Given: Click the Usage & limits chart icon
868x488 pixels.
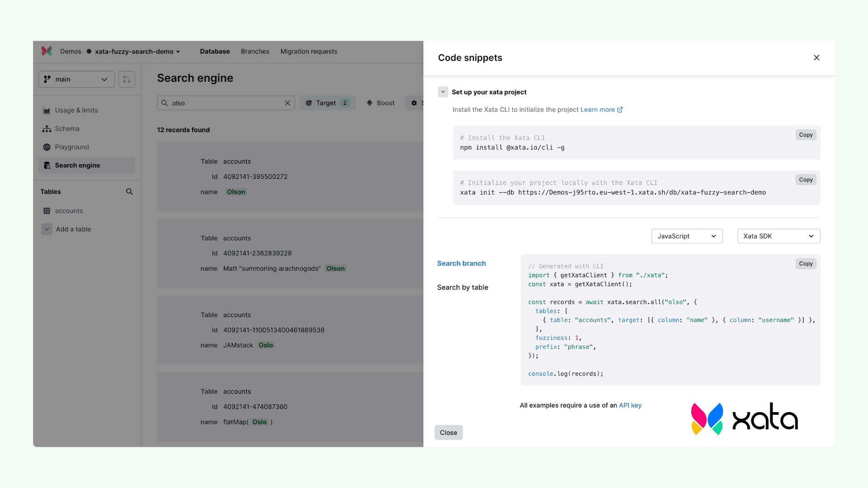Looking at the screenshot, I should [x=47, y=110].
